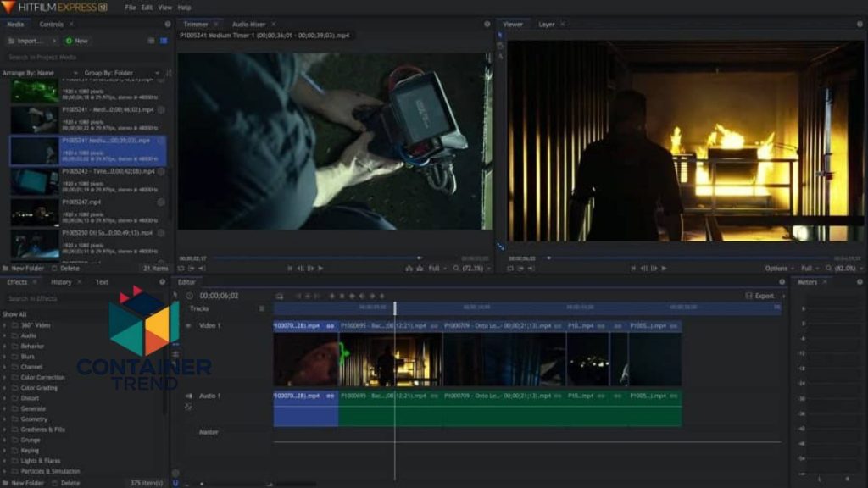The width and height of the screenshot is (868, 488).
Task: Switch to the Audio Mixer tab
Action: [x=248, y=25]
